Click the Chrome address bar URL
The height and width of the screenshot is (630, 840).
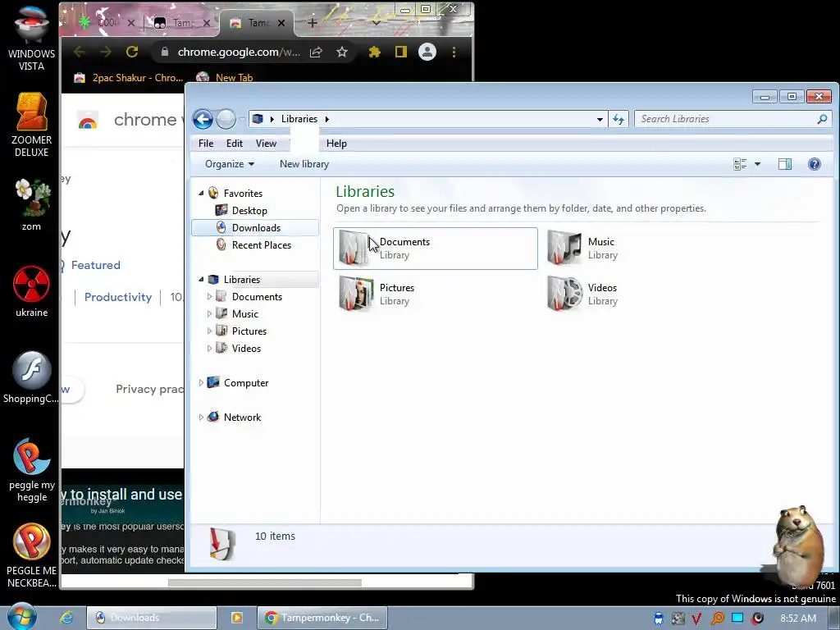pos(239,52)
